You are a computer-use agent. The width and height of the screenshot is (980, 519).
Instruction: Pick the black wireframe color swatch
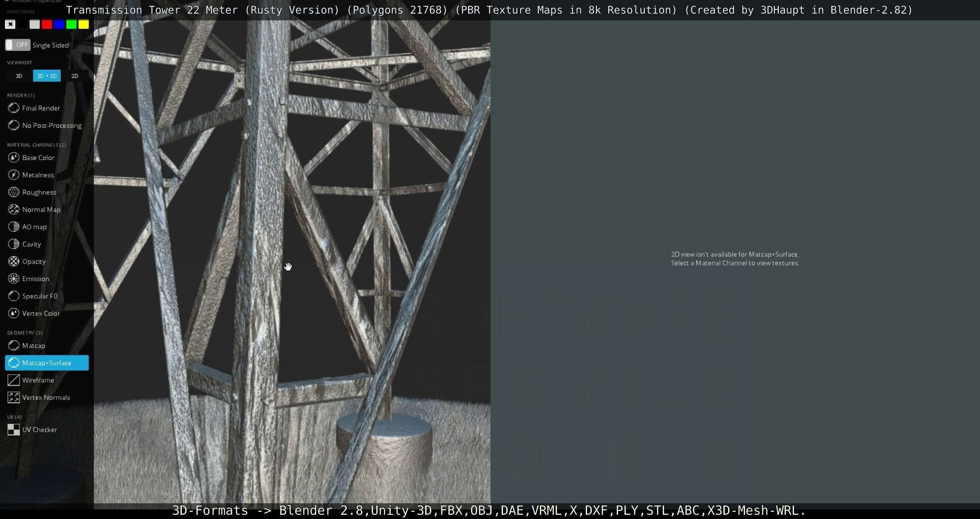pos(23,25)
